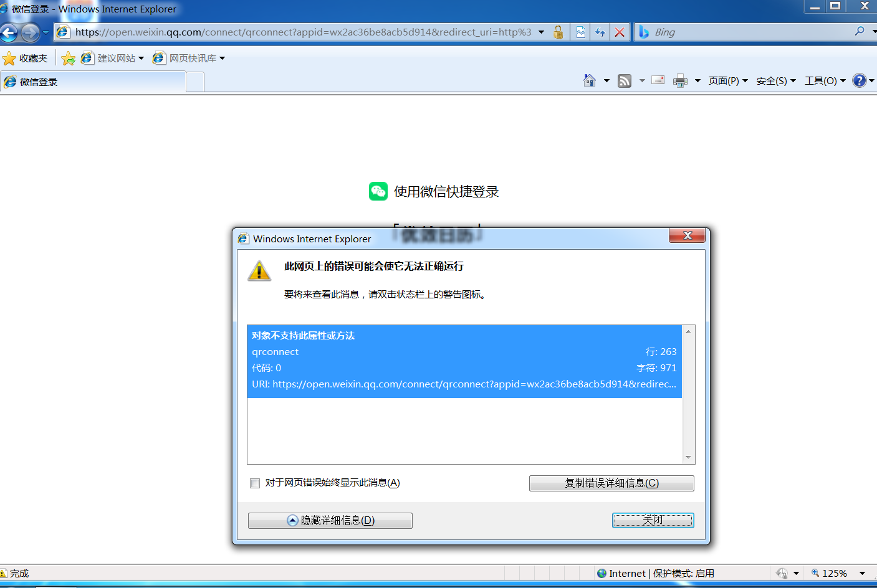The width and height of the screenshot is (877, 588).
Task: Open the 页面(P) menu
Action: pos(728,80)
